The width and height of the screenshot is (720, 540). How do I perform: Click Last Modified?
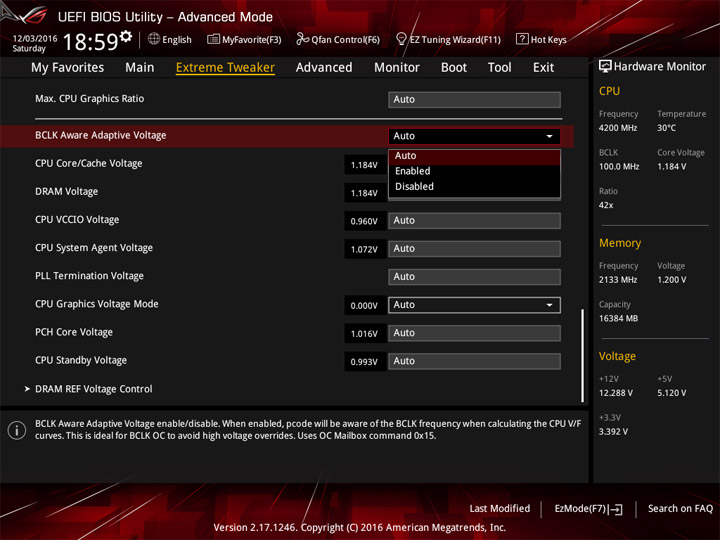coord(500,509)
